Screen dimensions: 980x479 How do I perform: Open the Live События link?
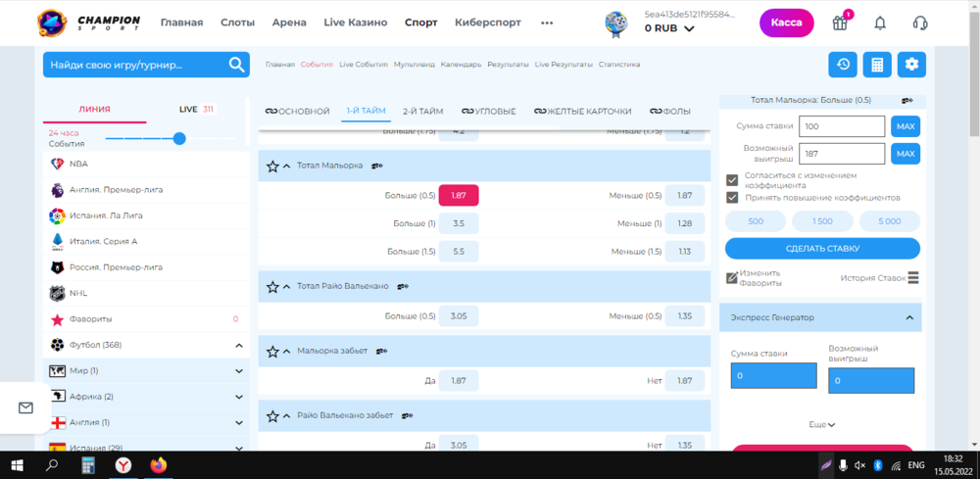click(364, 65)
